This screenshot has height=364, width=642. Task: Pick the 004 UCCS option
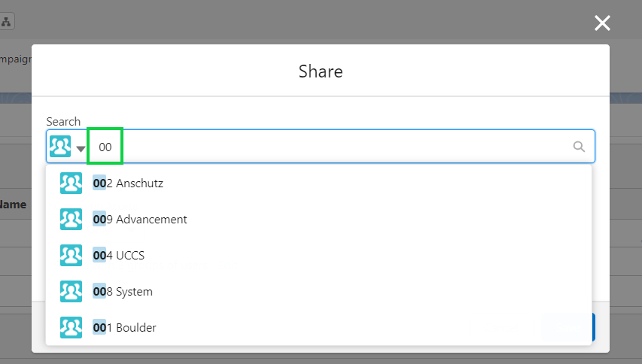point(318,255)
